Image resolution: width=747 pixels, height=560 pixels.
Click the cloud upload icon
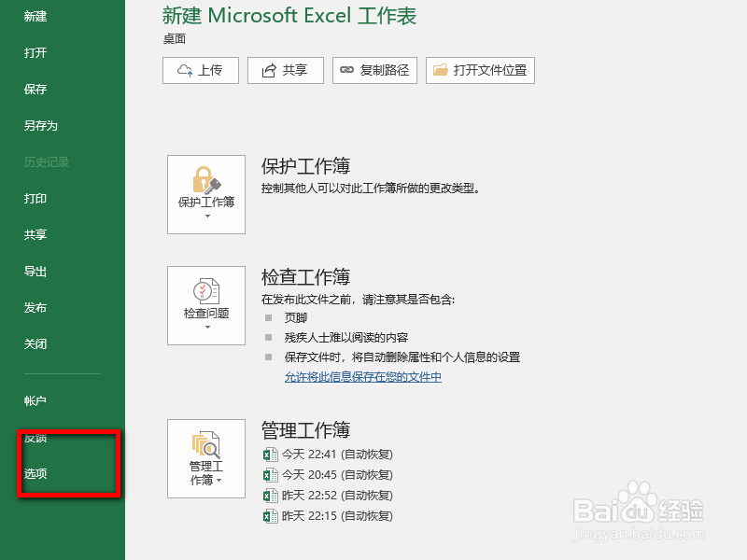[x=185, y=71]
